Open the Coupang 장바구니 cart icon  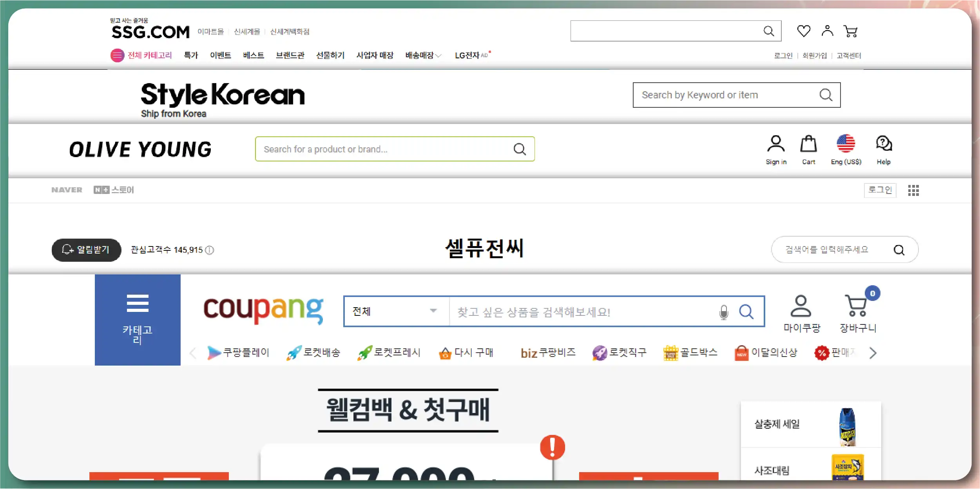(857, 306)
